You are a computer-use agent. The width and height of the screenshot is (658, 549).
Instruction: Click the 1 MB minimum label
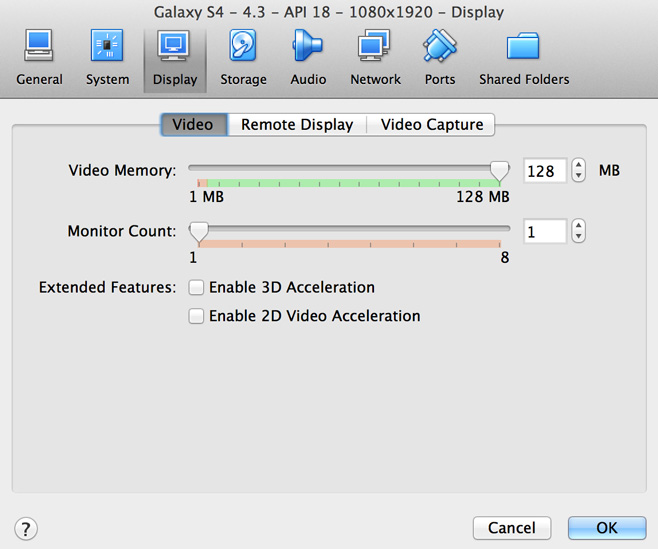pos(206,197)
